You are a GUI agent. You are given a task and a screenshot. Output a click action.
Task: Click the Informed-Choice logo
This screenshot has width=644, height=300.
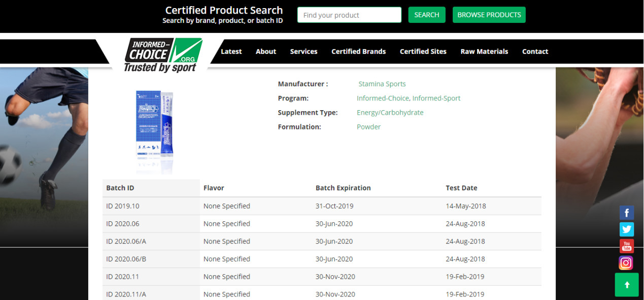(x=163, y=55)
